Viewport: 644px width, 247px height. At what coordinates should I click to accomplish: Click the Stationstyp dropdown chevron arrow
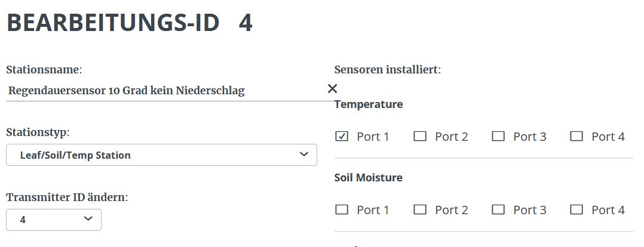pos(303,155)
